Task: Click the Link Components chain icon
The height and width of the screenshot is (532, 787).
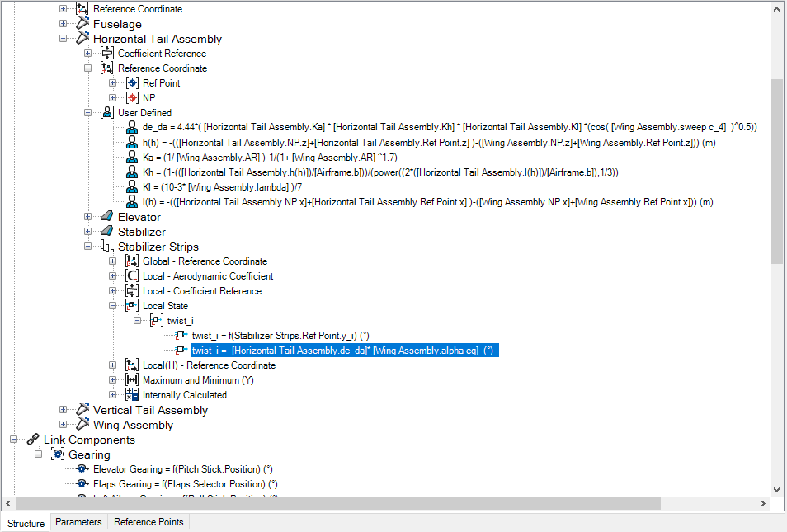Action: point(33,440)
